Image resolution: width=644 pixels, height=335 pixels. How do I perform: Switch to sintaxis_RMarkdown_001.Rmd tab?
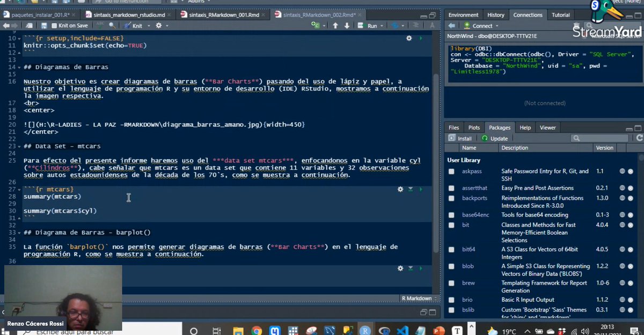pos(224,14)
